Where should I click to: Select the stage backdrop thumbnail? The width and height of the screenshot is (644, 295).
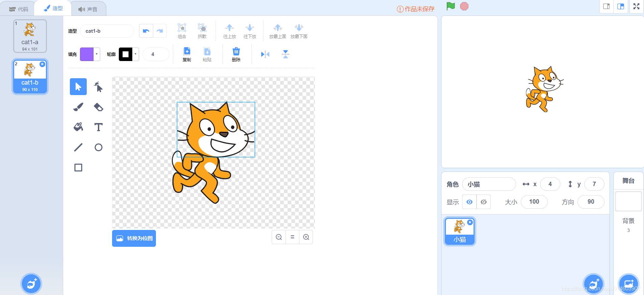(x=628, y=201)
